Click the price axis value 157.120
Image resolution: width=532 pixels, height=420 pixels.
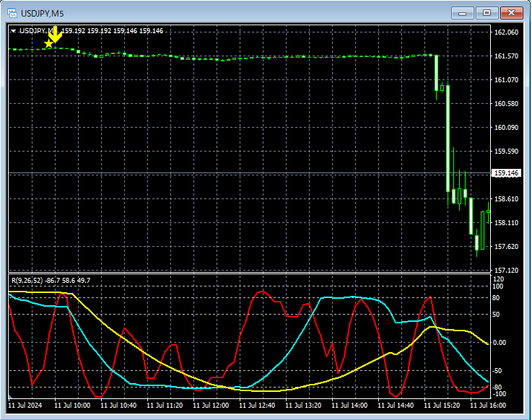(x=506, y=270)
